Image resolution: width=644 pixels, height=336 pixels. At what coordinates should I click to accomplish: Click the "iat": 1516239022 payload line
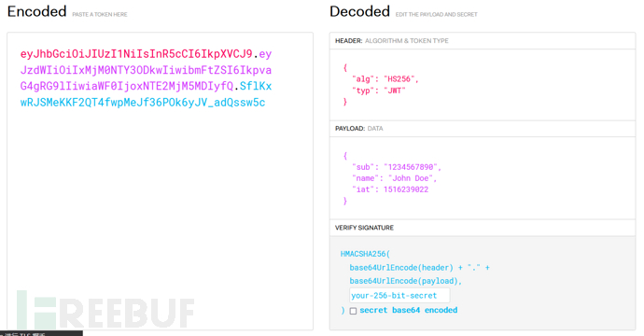[390, 189]
